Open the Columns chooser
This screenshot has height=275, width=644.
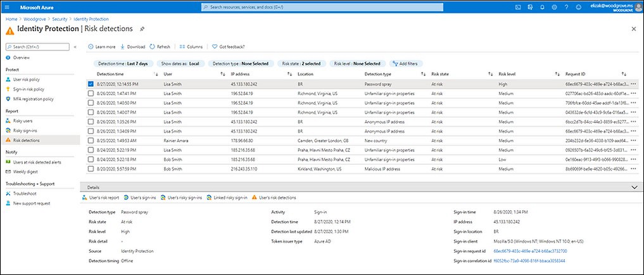tap(191, 47)
